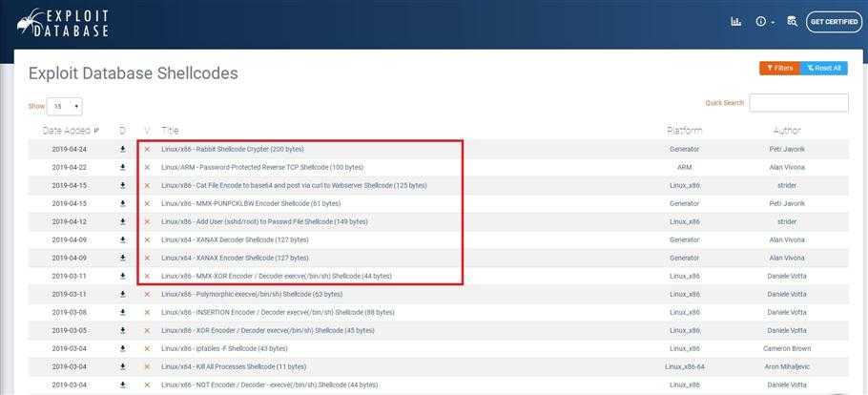The image size is (868, 395).
Task: Click the Reset All button
Action: pos(824,68)
